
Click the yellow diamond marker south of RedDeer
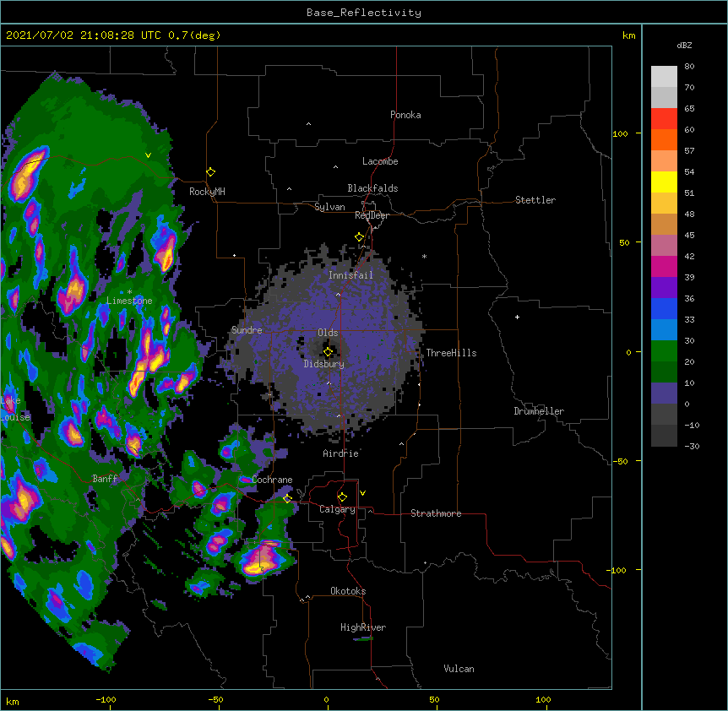(359, 237)
